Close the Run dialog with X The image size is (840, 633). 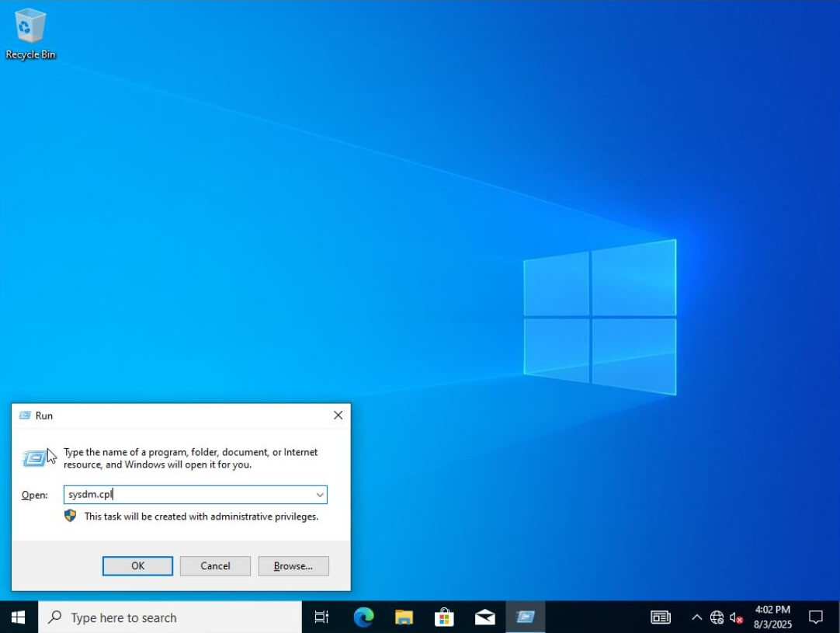tap(338, 416)
